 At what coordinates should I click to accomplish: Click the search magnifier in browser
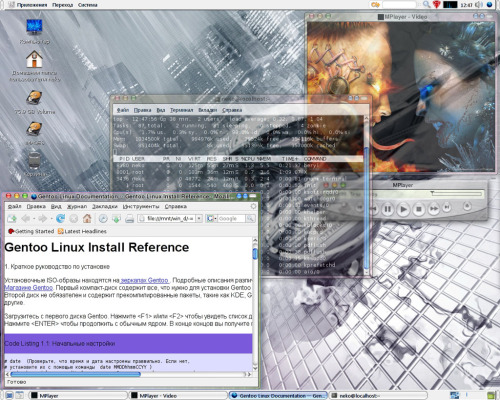coord(250,219)
